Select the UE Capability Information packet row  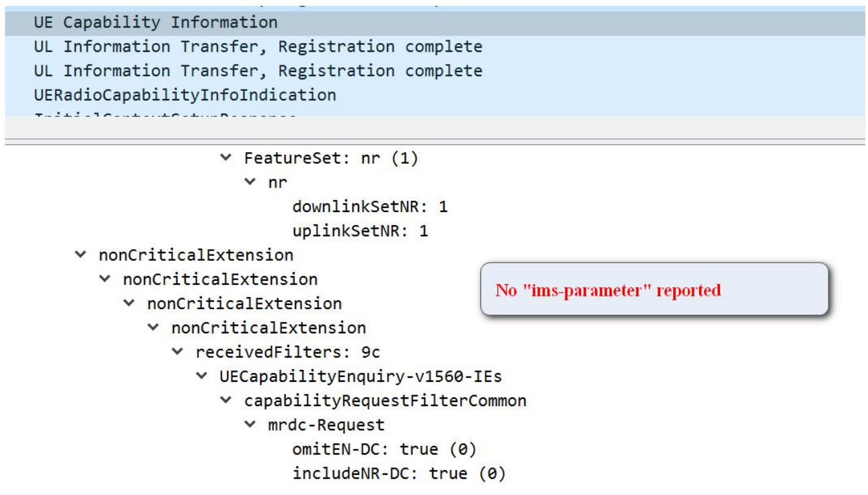pyautogui.click(x=155, y=22)
